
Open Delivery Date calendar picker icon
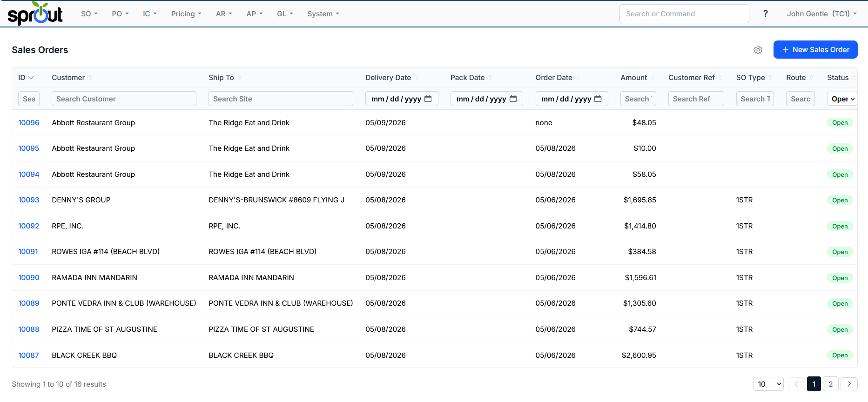tap(428, 99)
